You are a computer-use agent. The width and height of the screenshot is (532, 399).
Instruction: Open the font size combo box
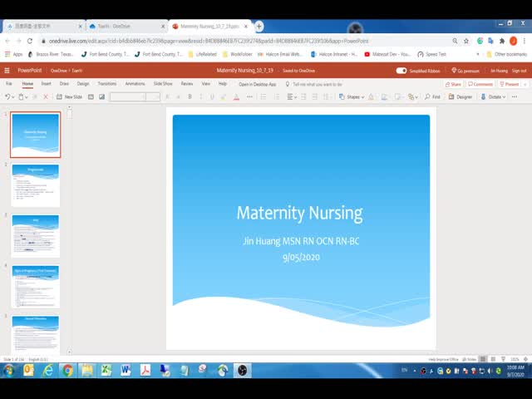pyautogui.click(x=153, y=97)
